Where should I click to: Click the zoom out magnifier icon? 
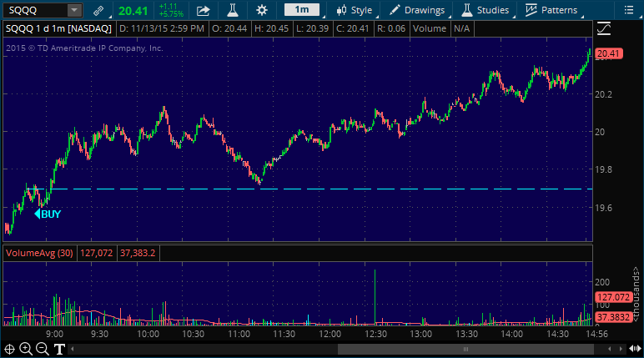click(x=43, y=349)
